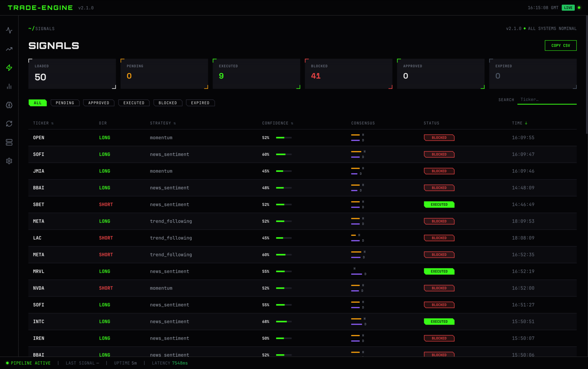
Task: Open the trending chart sidebar icon
Action: coord(9,49)
